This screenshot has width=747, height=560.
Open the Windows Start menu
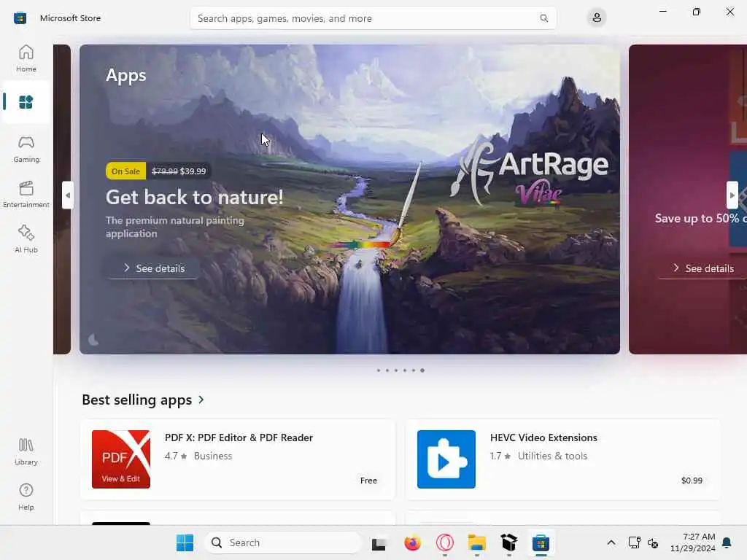coord(185,542)
